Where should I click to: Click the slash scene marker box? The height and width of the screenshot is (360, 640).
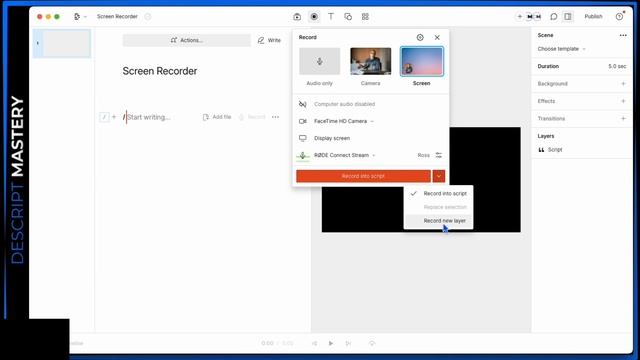104,117
